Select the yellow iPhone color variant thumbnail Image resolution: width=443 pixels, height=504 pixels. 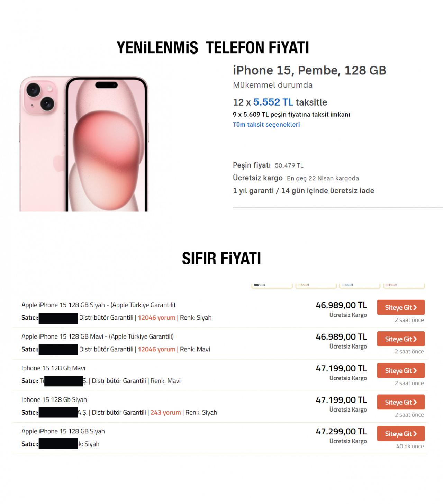[x=316, y=285]
